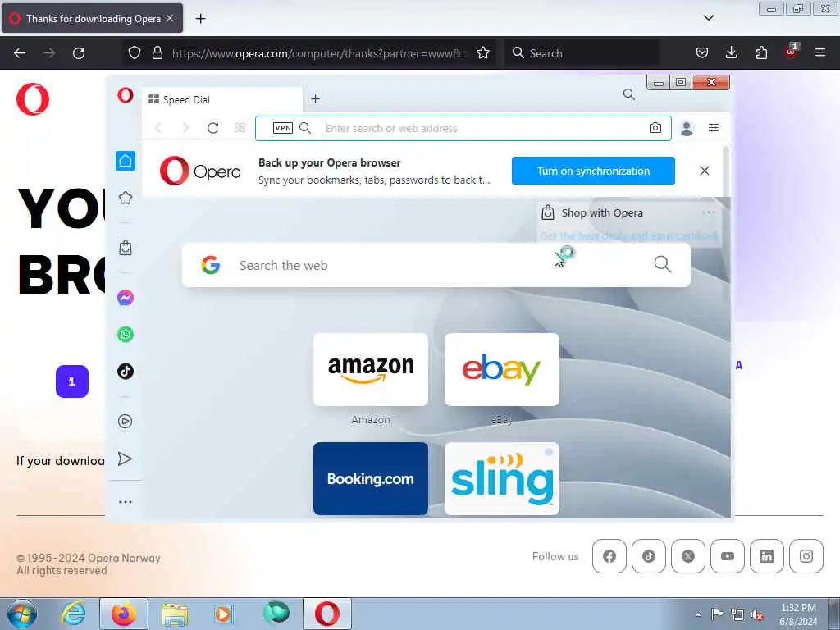Switch to Firefox in taskbar
The width and height of the screenshot is (840, 630).
tap(124, 614)
